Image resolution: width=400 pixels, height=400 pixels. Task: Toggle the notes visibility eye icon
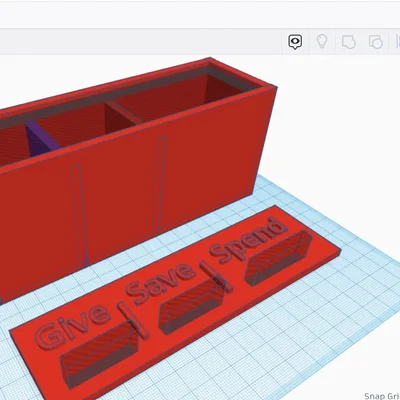coord(295,42)
